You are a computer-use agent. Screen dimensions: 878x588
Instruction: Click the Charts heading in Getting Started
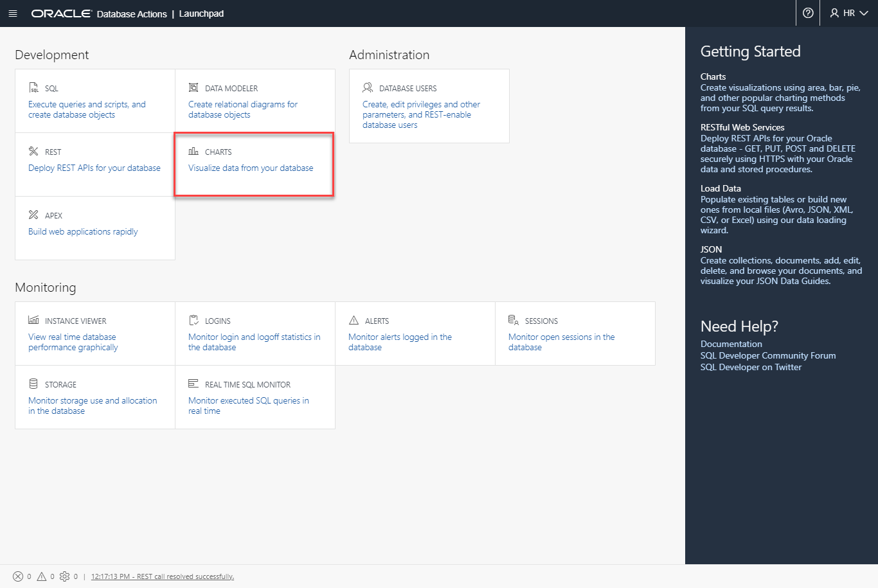tap(713, 76)
